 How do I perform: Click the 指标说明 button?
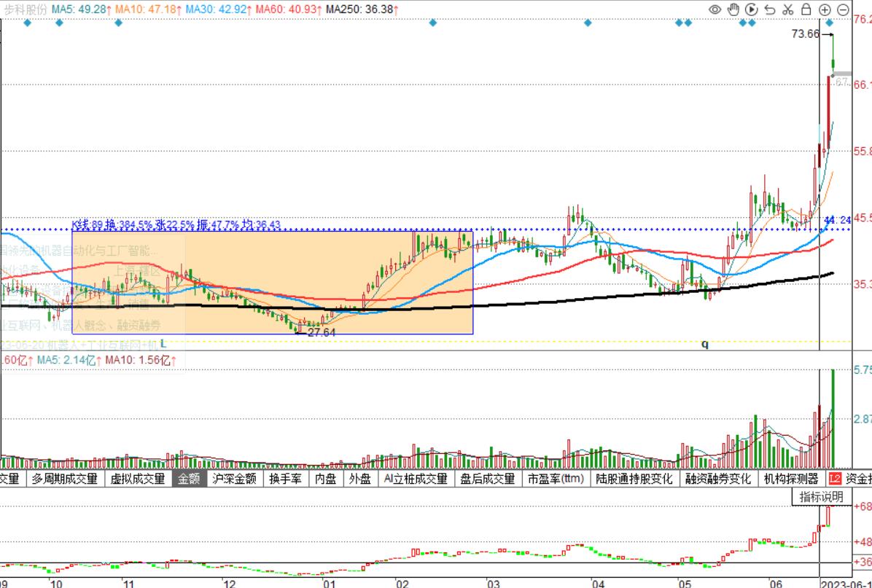821,497
